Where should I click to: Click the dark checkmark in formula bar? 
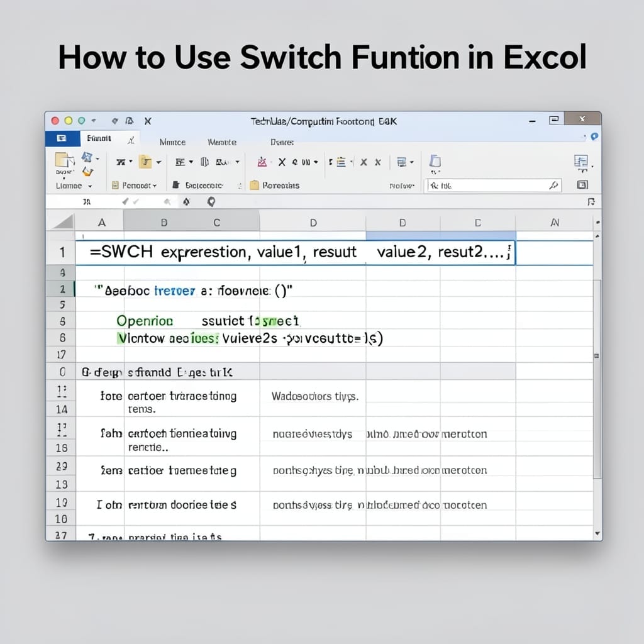click(x=125, y=201)
